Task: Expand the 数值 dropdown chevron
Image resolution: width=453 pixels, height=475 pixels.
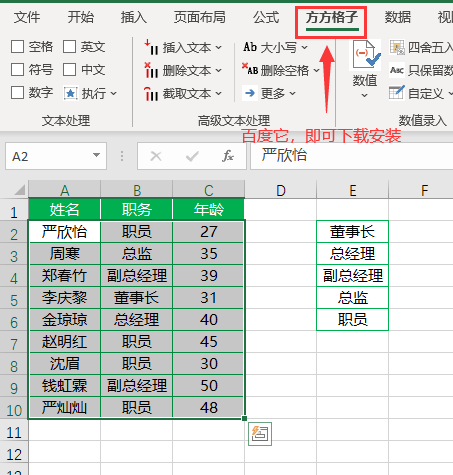Action: point(365,96)
